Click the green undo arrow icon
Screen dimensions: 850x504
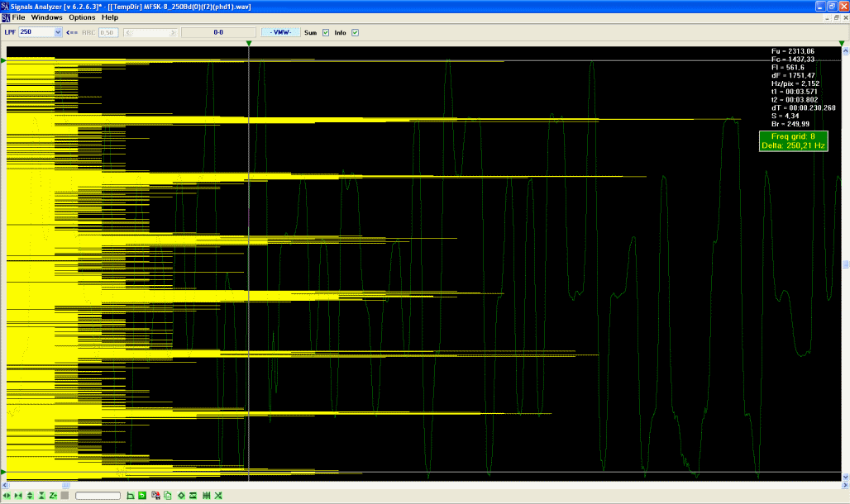click(x=142, y=495)
